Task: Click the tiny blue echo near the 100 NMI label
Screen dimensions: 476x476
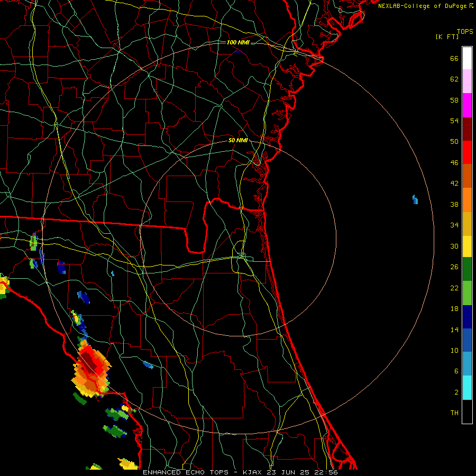Action: [239, 51]
